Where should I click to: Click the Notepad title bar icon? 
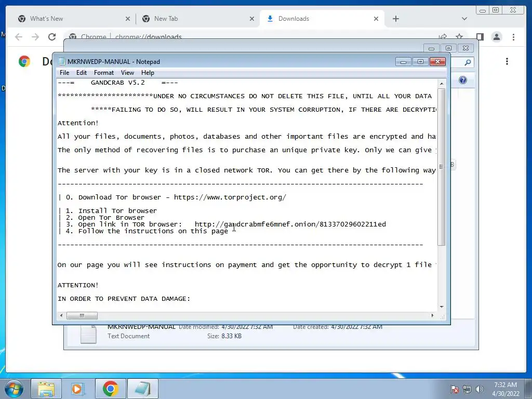tap(61, 61)
